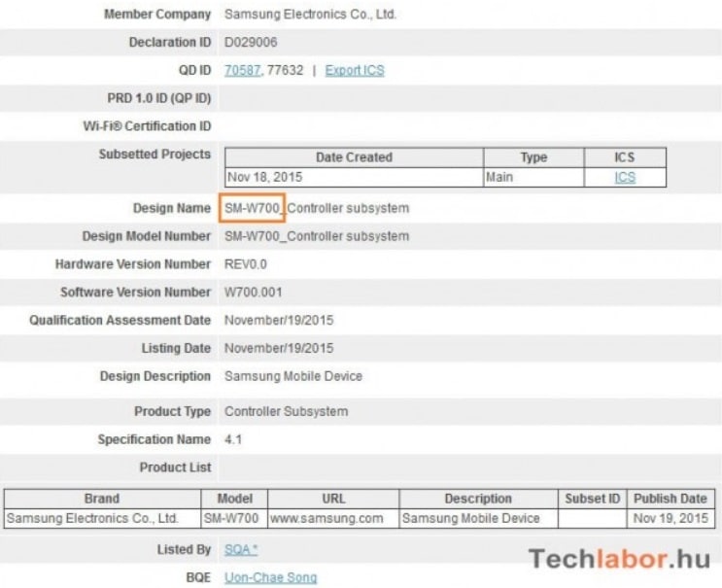Open the 70587 QD ID link
The height and width of the screenshot is (588, 722).
[241, 71]
